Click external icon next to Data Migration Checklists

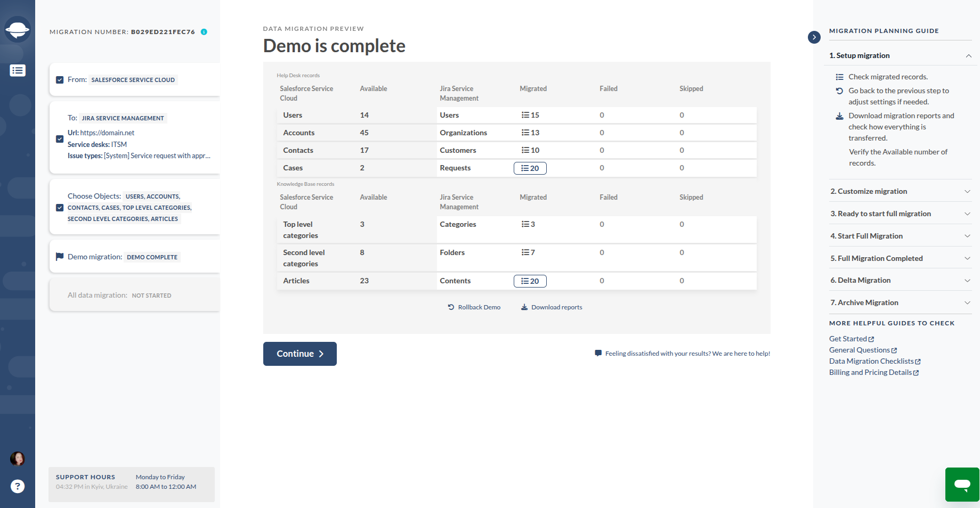coord(918,362)
